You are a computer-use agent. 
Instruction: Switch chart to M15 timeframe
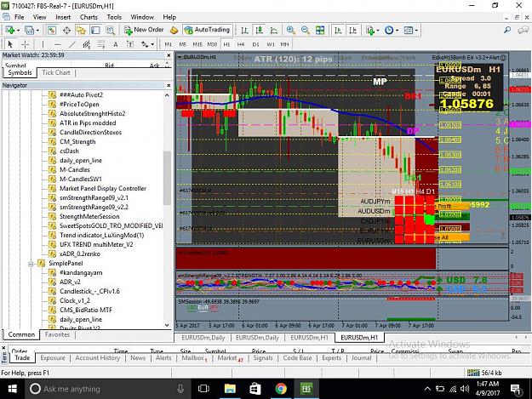tap(197, 44)
